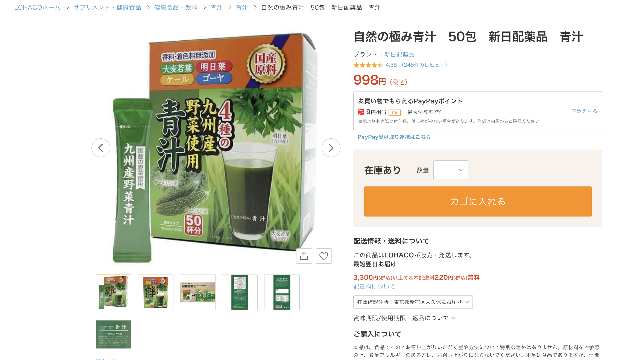Click the share icon under product image

(304, 256)
